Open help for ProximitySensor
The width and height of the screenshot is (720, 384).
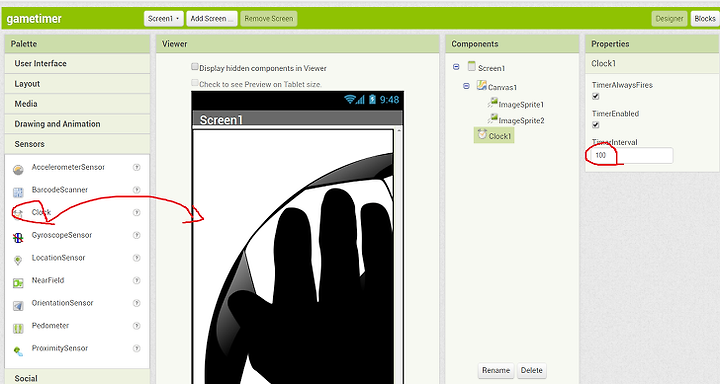pos(136,349)
